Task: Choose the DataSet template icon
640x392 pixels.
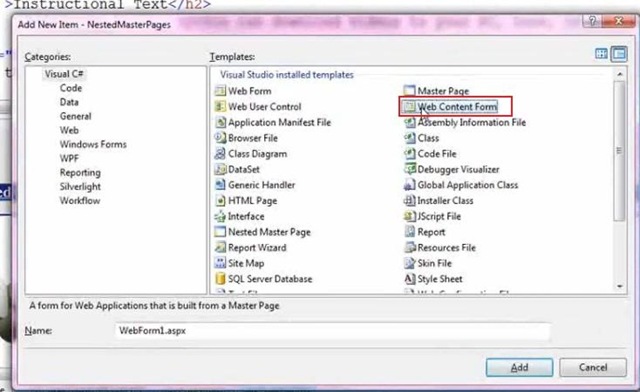Action: click(x=220, y=169)
